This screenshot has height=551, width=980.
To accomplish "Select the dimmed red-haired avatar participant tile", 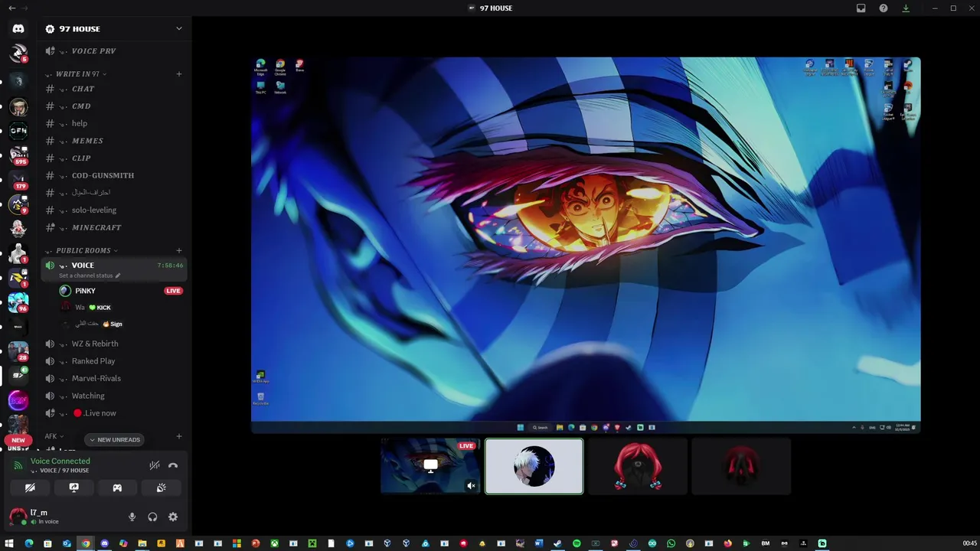I will (741, 466).
